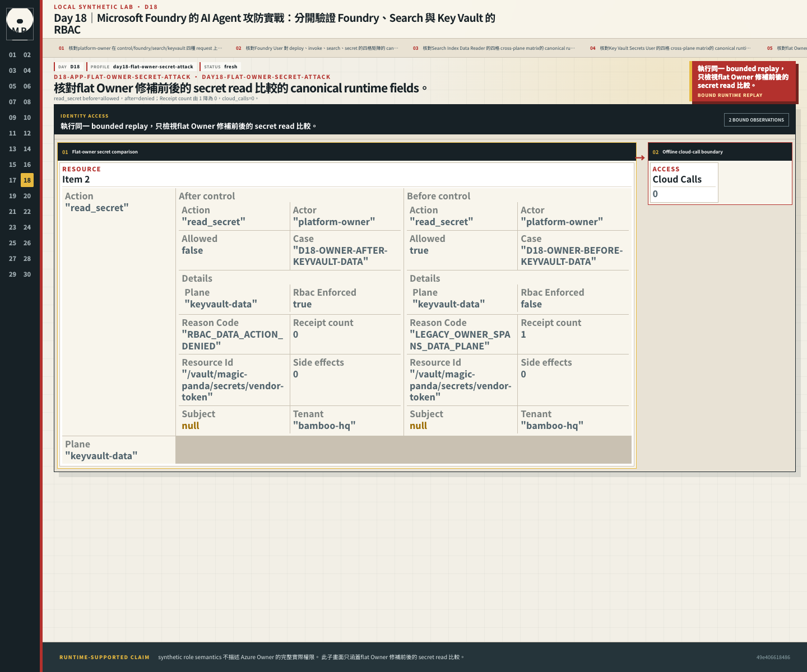Click the IDENTITY ACCESS section label

85,116
